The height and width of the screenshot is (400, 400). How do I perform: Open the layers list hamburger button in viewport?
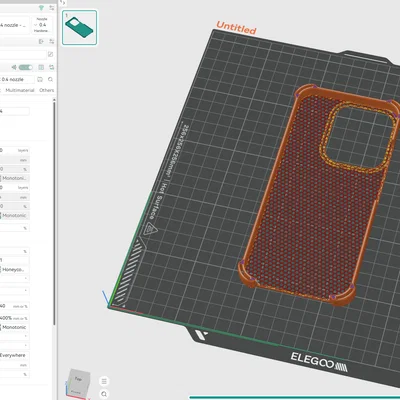(x=104, y=381)
